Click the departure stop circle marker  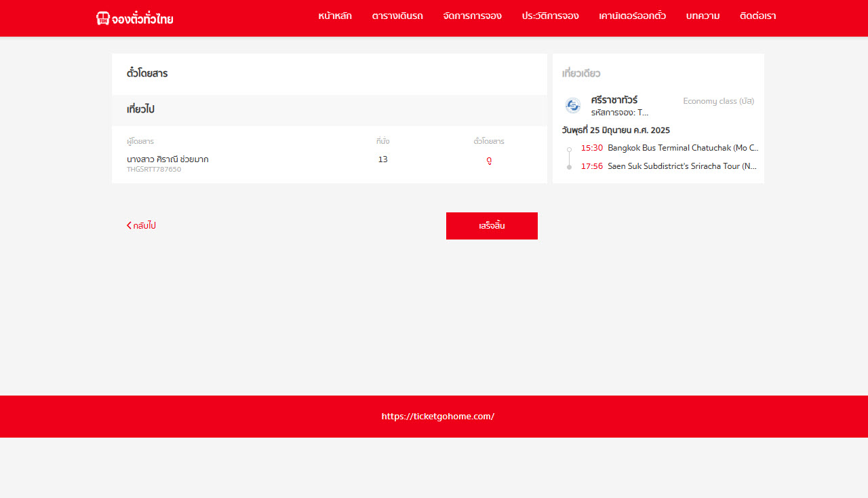[x=569, y=149]
